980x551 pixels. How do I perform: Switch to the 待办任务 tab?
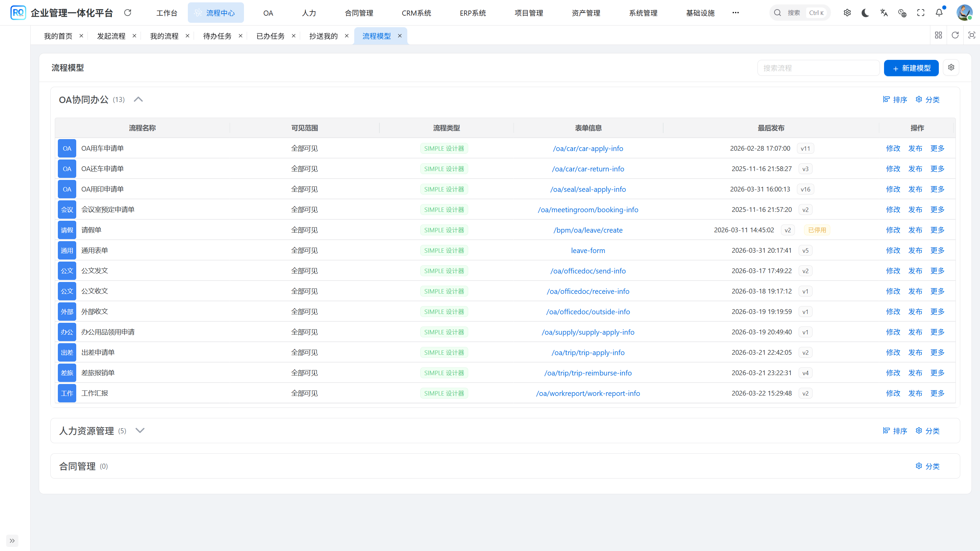217,36
